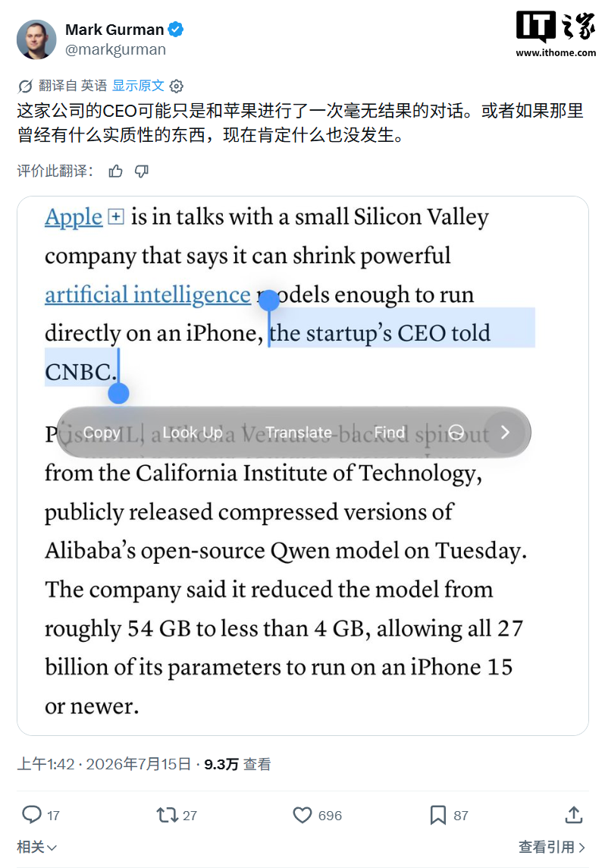Click the reply comment icon
Viewport: 605px width, 868px height.
(32, 815)
